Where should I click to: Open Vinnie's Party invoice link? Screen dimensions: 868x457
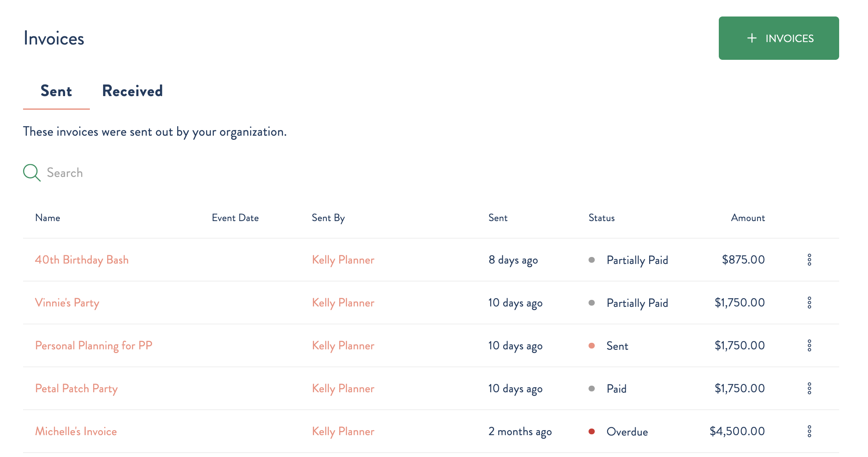[67, 302]
